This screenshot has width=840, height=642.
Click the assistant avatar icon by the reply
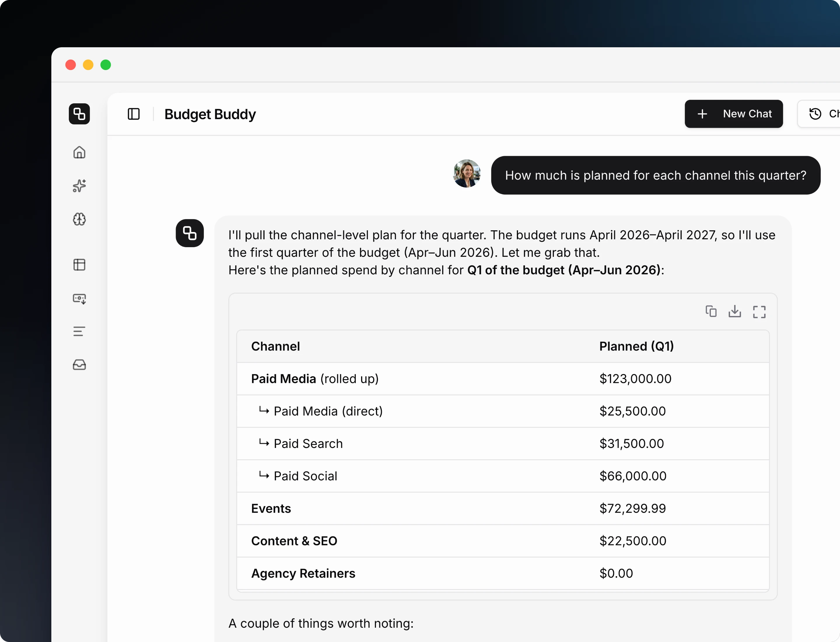coord(190,233)
